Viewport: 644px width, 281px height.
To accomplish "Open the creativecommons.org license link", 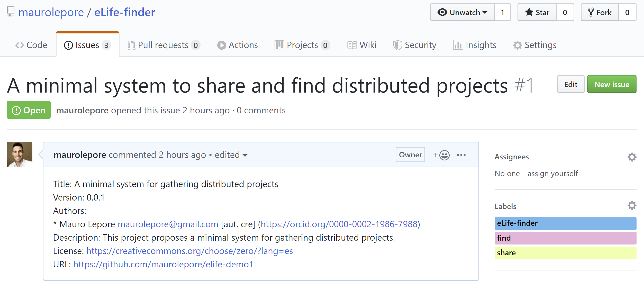I will (x=190, y=251).
